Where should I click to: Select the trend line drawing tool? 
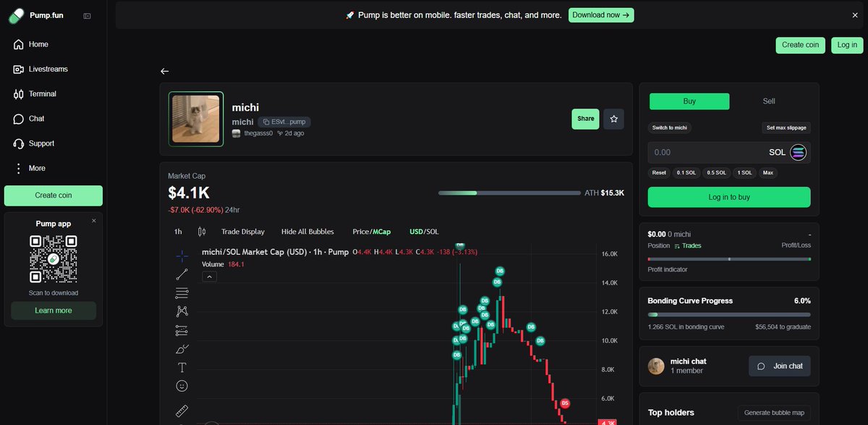coord(182,274)
